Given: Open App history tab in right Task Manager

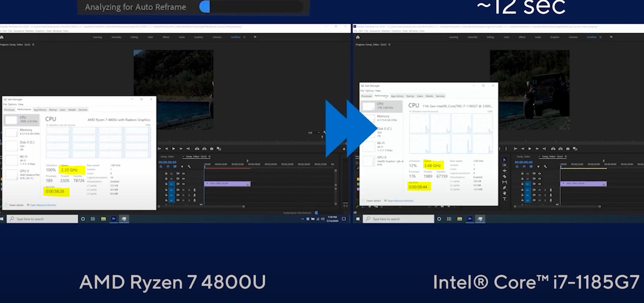Looking at the screenshot, I should click(397, 96).
